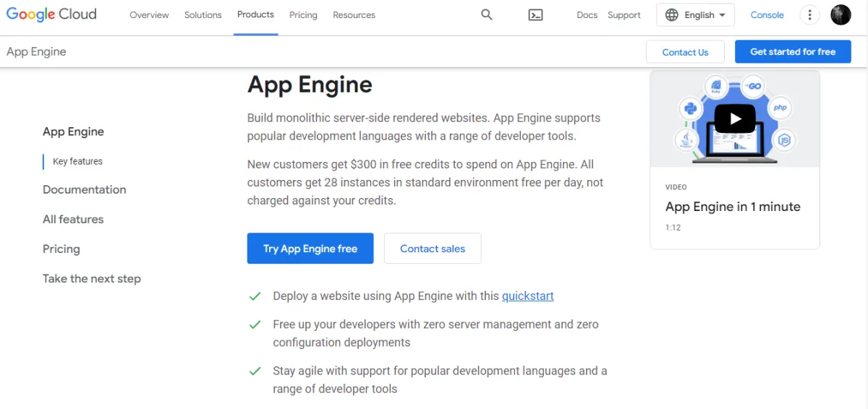
Task: Click Try App Engine free button
Action: (x=310, y=249)
